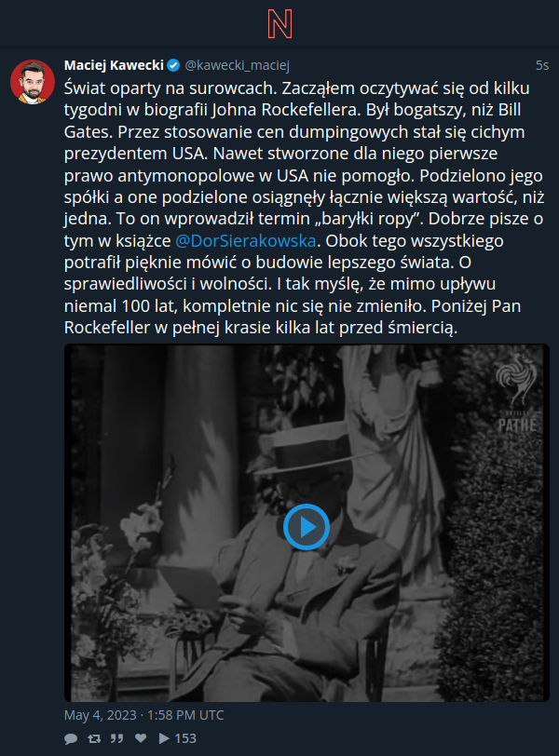Image resolution: width=559 pixels, height=756 pixels.
Task: Click the comment speech bubble icon
Action: (x=71, y=738)
